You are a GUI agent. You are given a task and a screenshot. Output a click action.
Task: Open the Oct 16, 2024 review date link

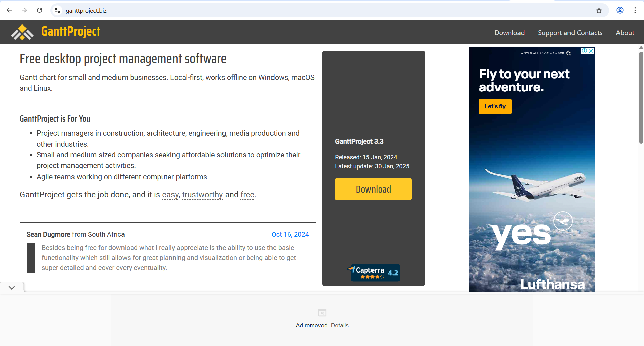[290, 234]
